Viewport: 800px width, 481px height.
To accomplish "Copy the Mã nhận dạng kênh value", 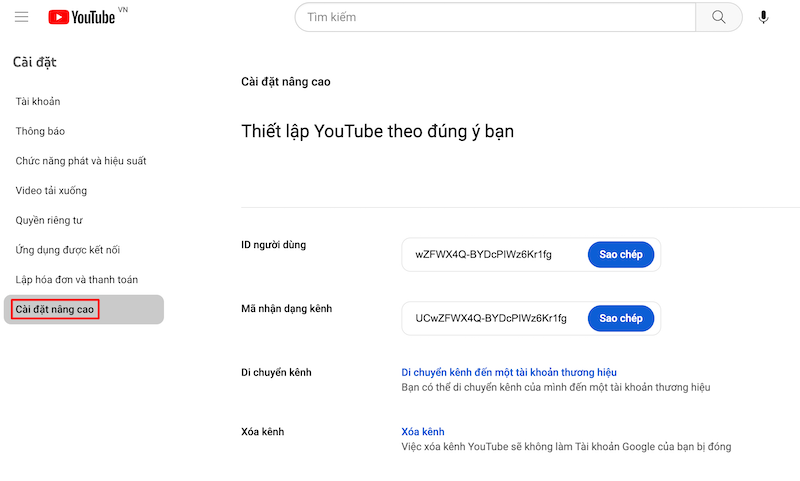I will (620, 318).
